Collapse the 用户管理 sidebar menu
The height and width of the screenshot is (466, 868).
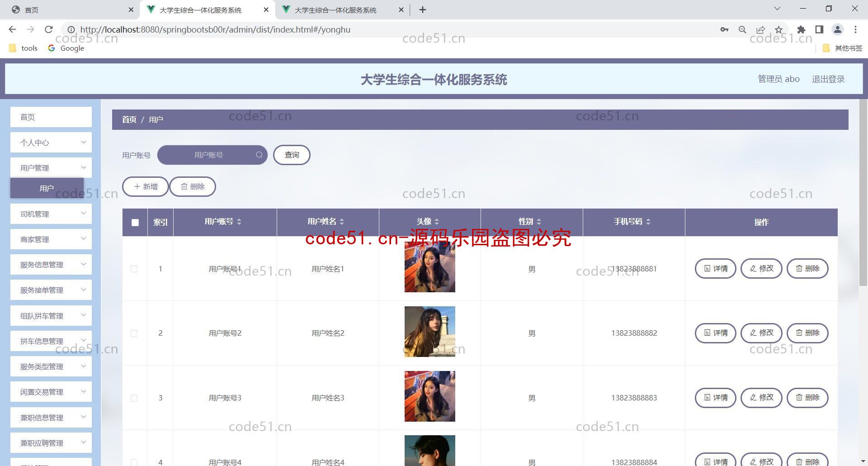click(51, 168)
